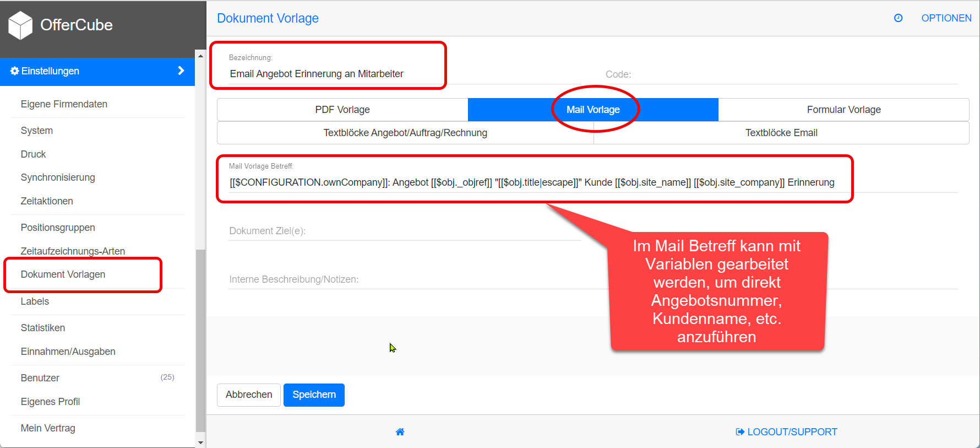Click the home icon in footer
Screen dimensions: 980x448
tap(400, 432)
